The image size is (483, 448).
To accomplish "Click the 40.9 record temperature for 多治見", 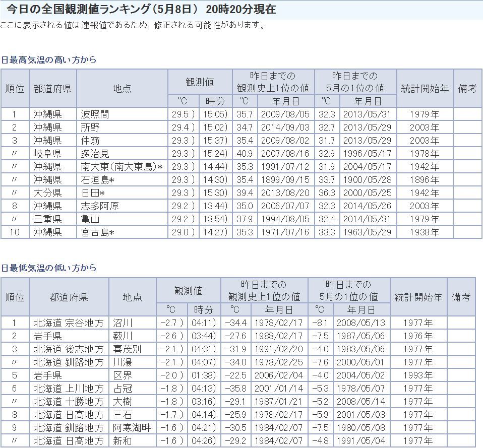I will [244, 154].
